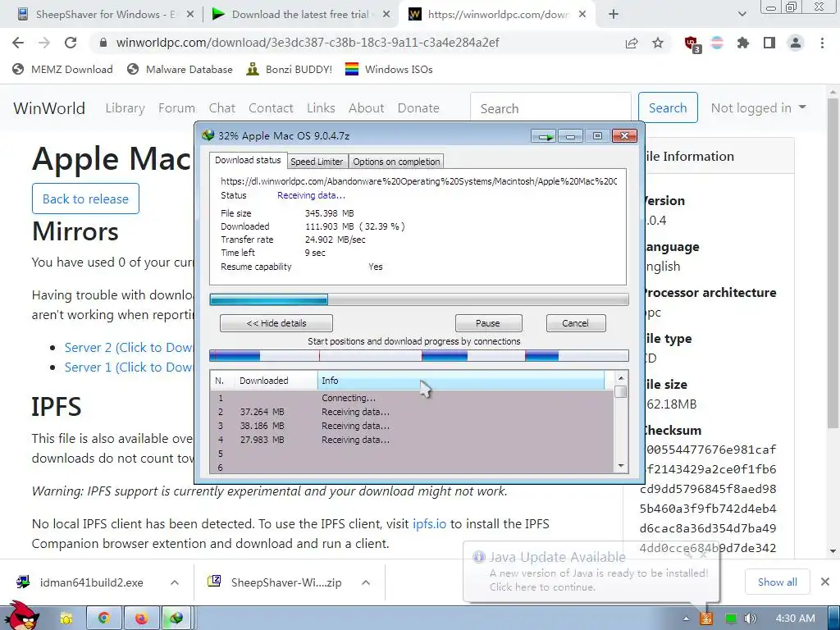840x630 pixels.
Task: Sort connections by Info column header
Action: tap(461, 381)
